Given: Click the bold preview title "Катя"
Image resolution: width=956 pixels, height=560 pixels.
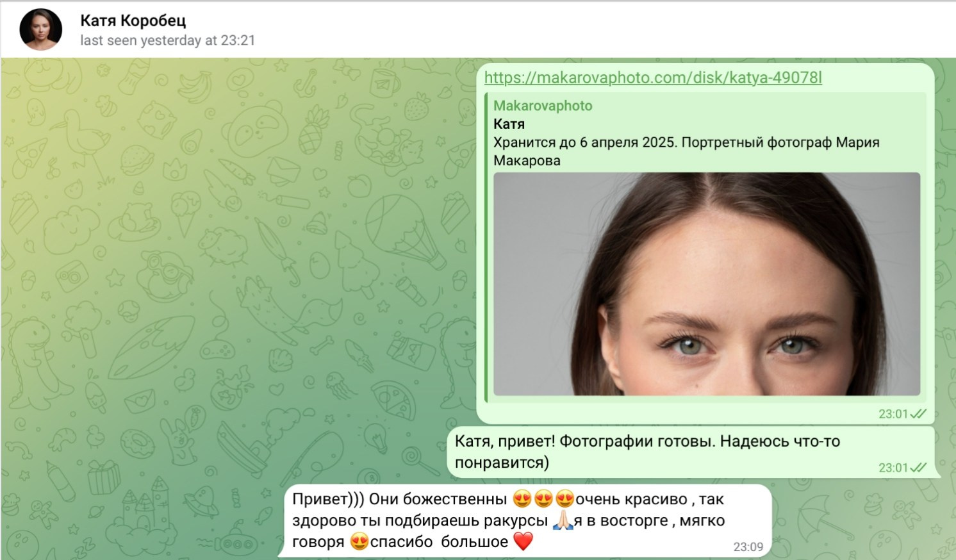Looking at the screenshot, I should [x=509, y=124].
